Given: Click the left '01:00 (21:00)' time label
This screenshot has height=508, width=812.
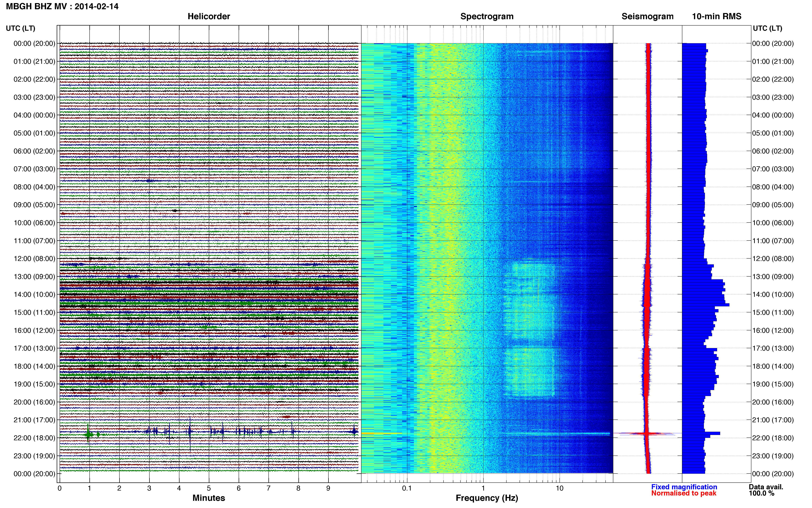Looking at the screenshot, I should pyautogui.click(x=34, y=62).
